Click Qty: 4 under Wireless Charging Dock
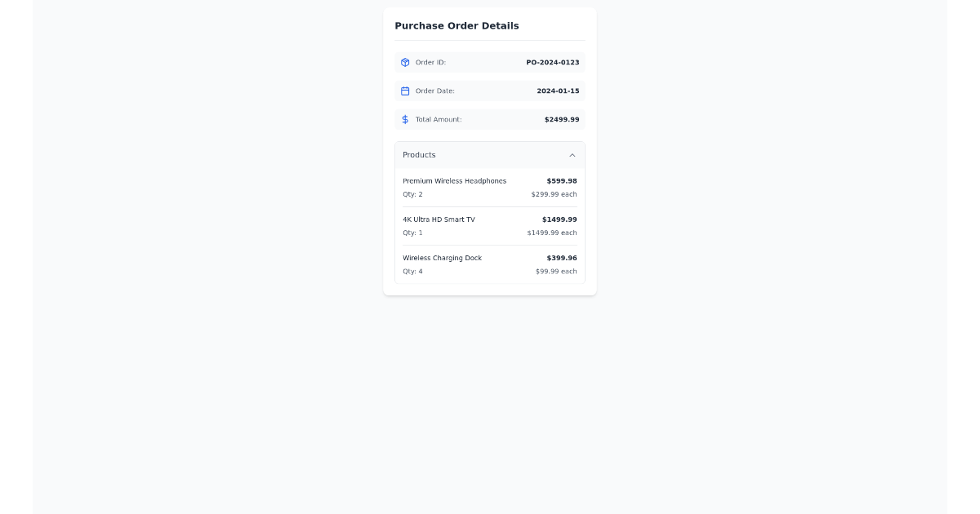 pos(413,271)
